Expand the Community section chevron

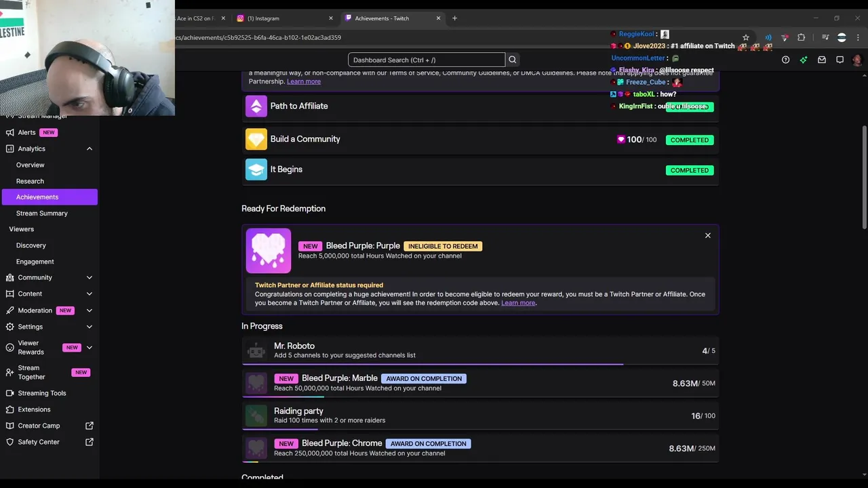pyautogui.click(x=90, y=277)
